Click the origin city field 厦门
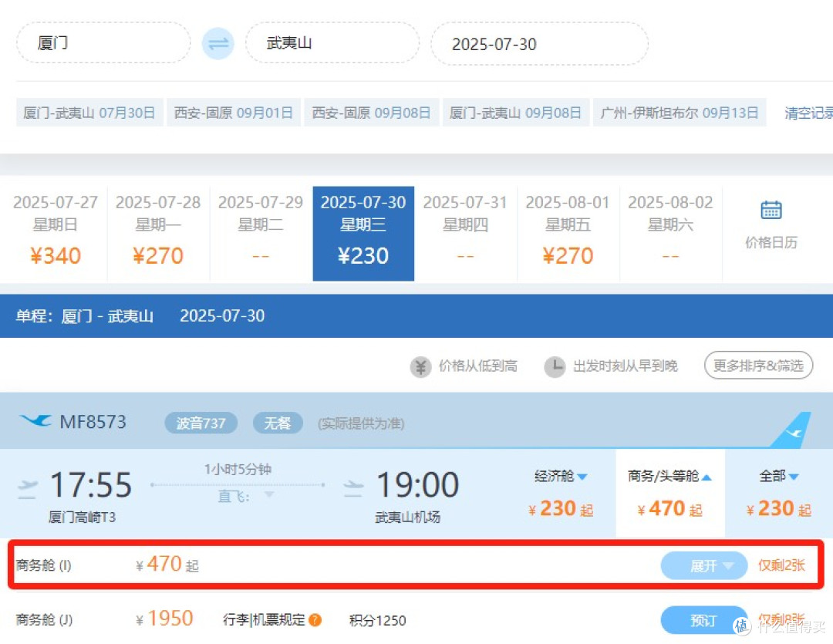Image resolution: width=833 pixels, height=644 pixels. click(x=103, y=43)
